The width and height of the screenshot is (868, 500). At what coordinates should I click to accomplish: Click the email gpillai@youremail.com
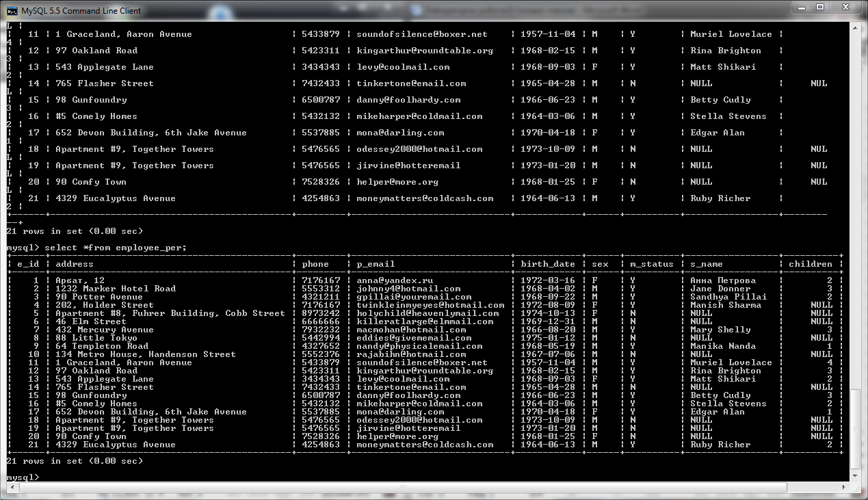click(414, 297)
